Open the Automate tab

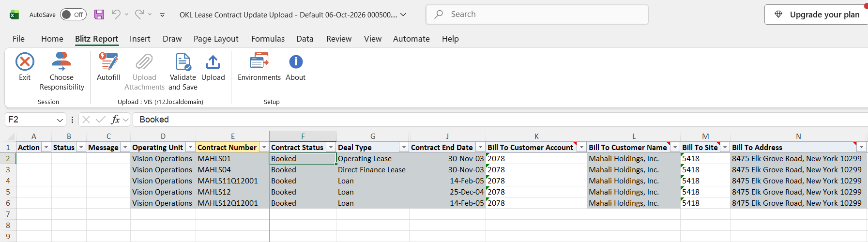(411, 39)
